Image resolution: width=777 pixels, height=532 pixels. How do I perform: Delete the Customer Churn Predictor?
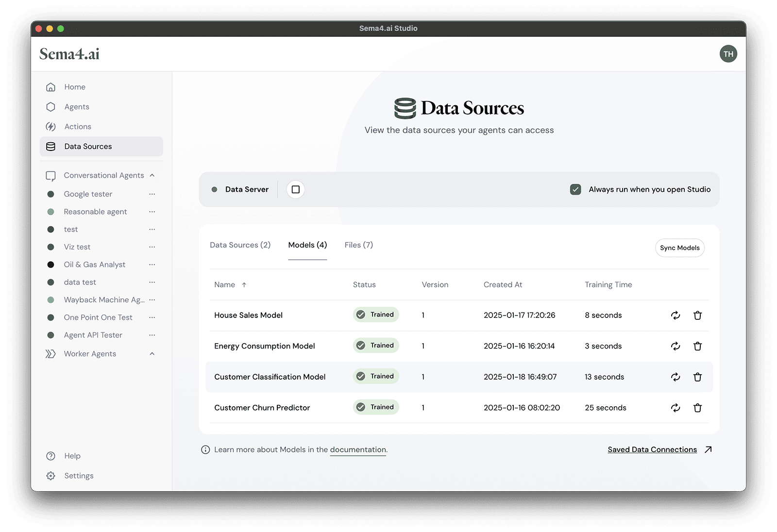[697, 408]
